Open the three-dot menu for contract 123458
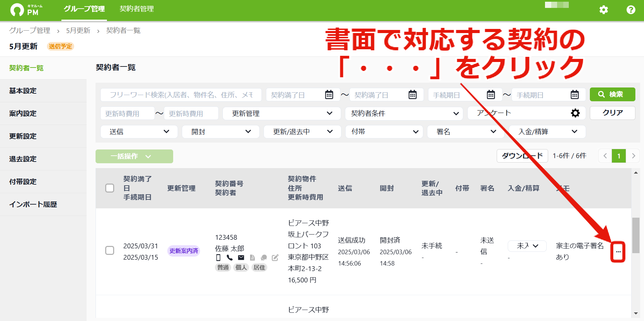 point(618,252)
